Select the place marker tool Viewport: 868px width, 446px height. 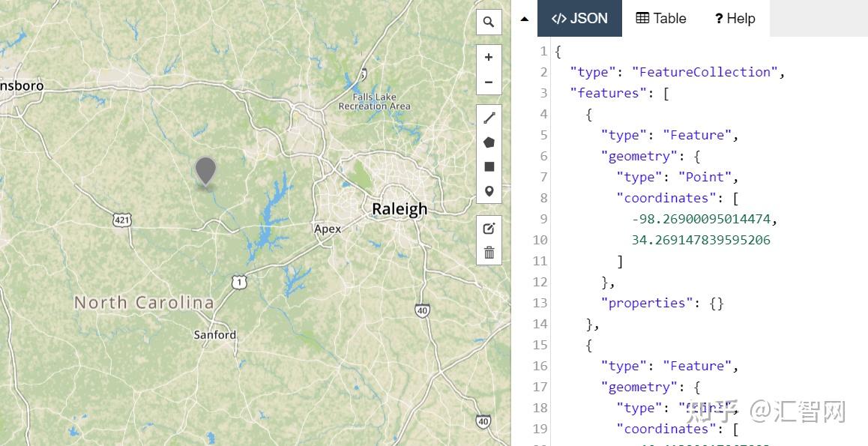[489, 191]
